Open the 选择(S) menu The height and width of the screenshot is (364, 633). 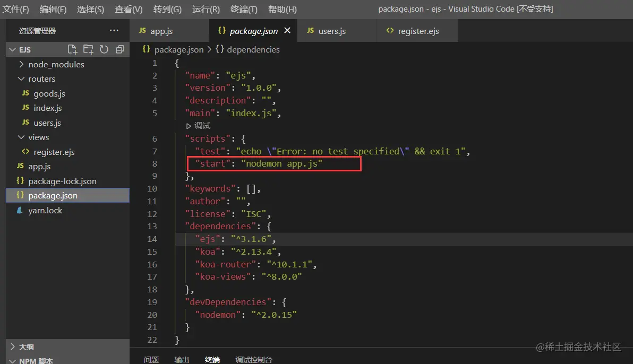click(90, 9)
